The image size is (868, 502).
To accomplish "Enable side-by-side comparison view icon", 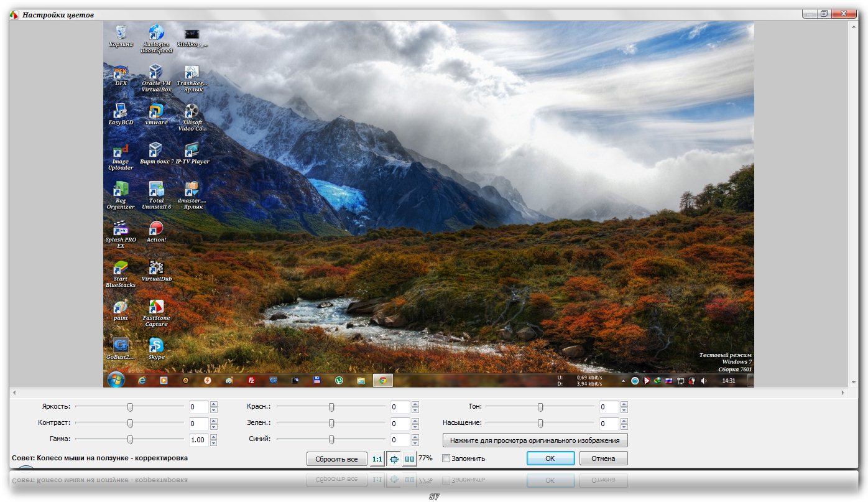I will tap(410, 458).
